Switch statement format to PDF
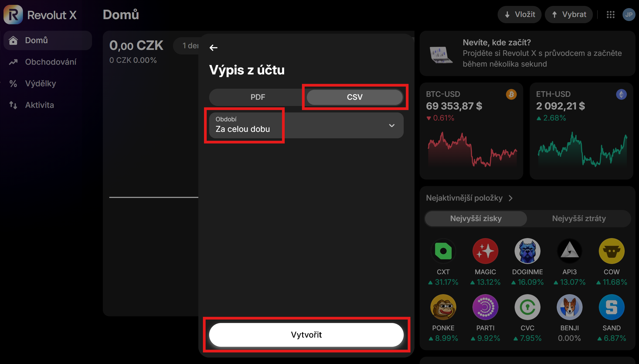Viewport: 639px width, 364px height. coord(258,97)
